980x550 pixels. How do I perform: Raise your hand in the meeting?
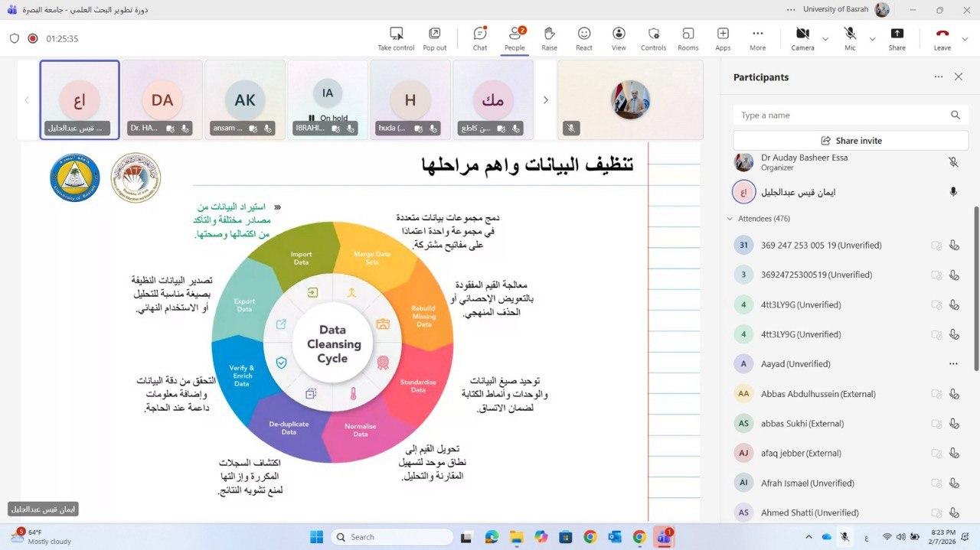549,38
